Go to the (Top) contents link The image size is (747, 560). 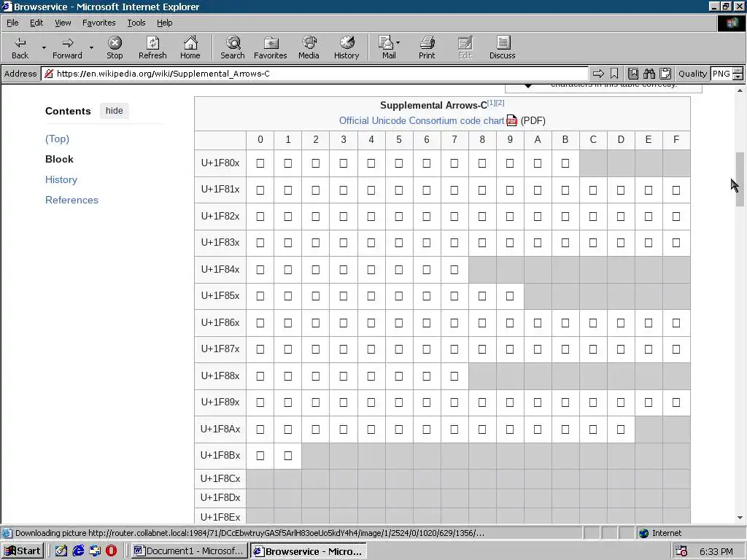click(x=57, y=139)
